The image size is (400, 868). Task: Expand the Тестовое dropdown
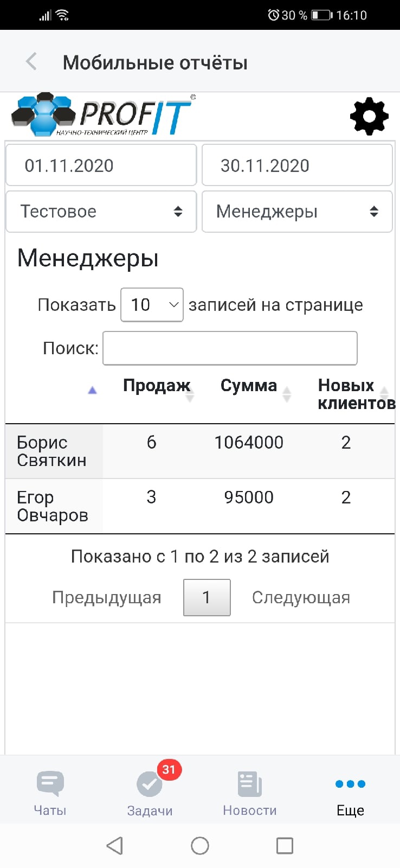click(101, 212)
